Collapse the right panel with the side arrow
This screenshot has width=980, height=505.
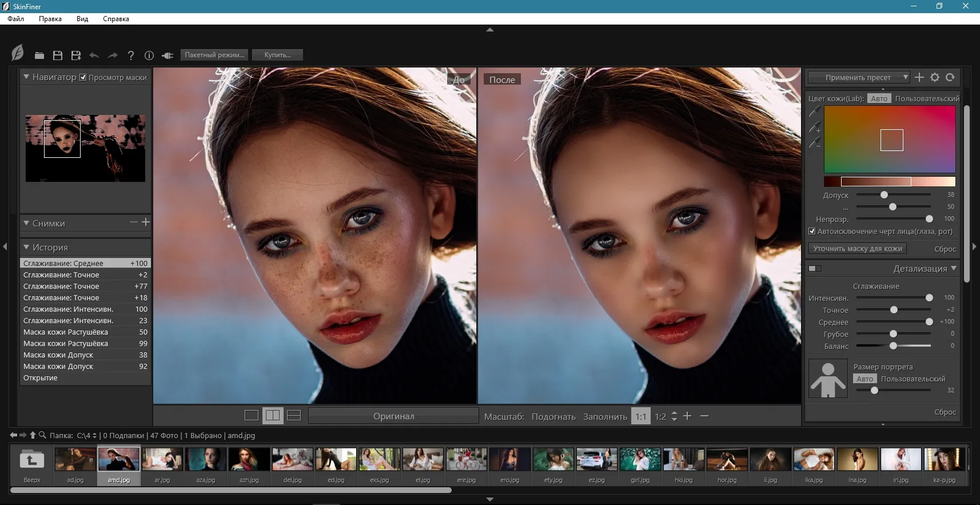click(x=975, y=246)
